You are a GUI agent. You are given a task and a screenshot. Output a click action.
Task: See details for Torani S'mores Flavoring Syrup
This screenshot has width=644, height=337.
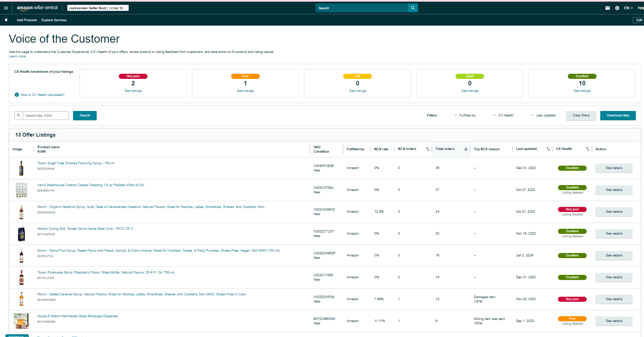pyautogui.click(x=614, y=168)
